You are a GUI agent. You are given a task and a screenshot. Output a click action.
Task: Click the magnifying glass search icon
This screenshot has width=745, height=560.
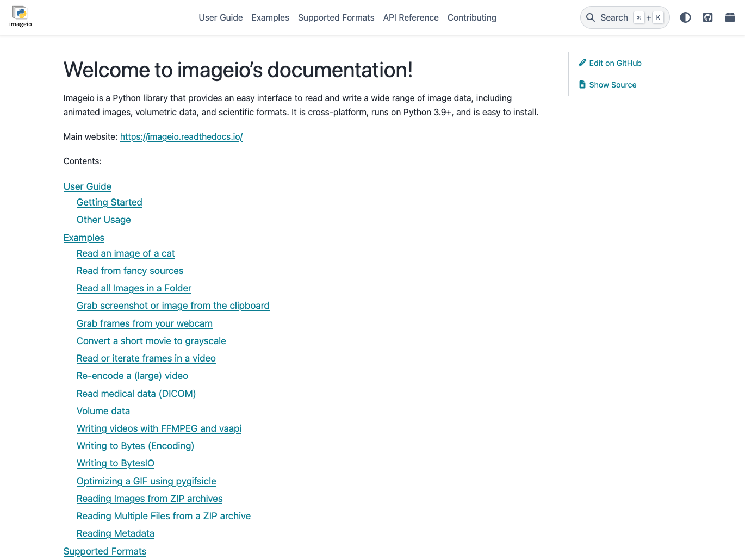(x=591, y=17)
